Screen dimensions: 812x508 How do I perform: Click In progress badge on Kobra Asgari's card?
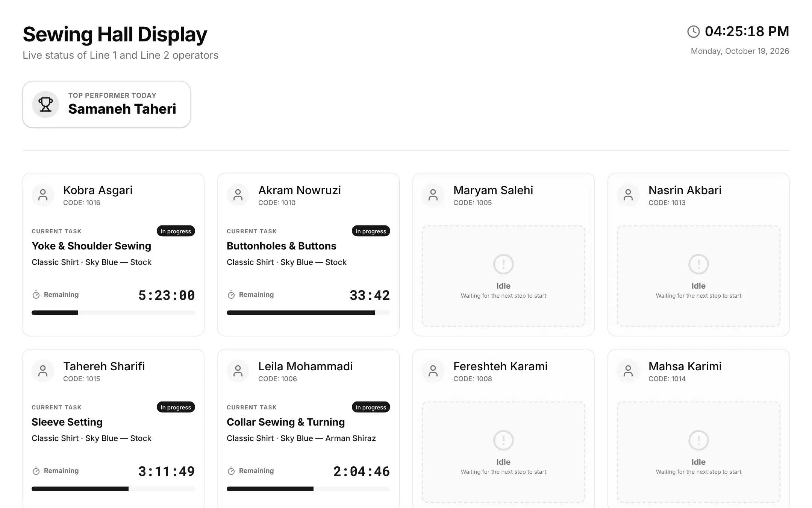(x=176, y=231)
